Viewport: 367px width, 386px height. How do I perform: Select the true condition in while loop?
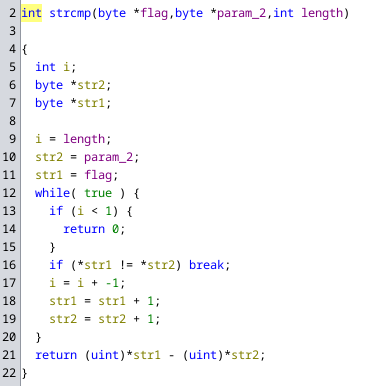(x=98, y=193)
